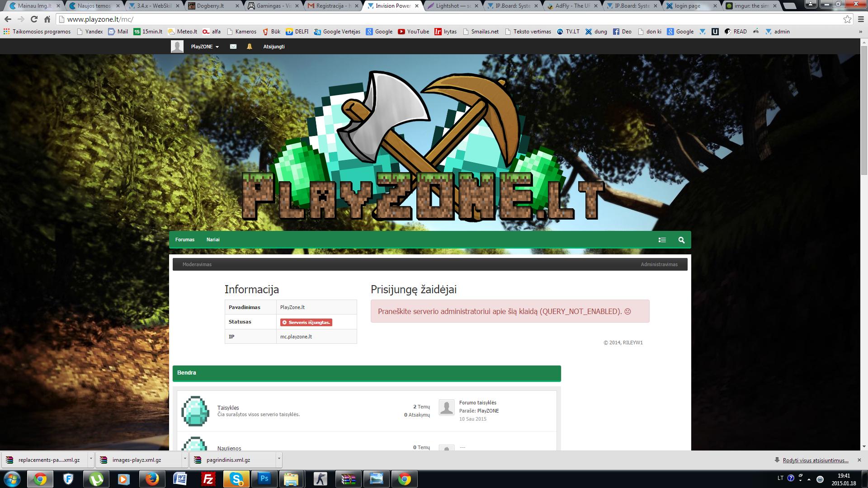Click the mc.playzone.lt IP value
The width and height of the screenshot is (868, 488).
click(296, 337)
